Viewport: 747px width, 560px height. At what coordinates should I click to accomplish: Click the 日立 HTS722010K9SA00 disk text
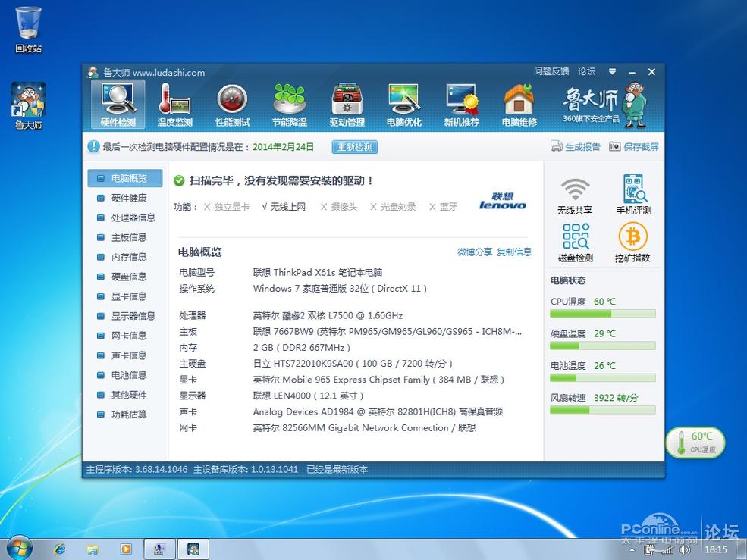(353, 364)
